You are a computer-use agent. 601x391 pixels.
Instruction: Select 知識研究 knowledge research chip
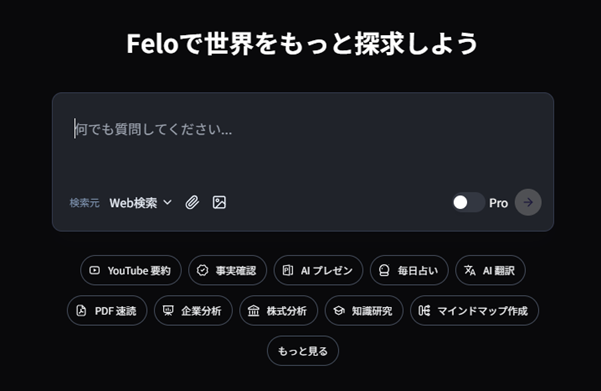[x=364, y=310]
